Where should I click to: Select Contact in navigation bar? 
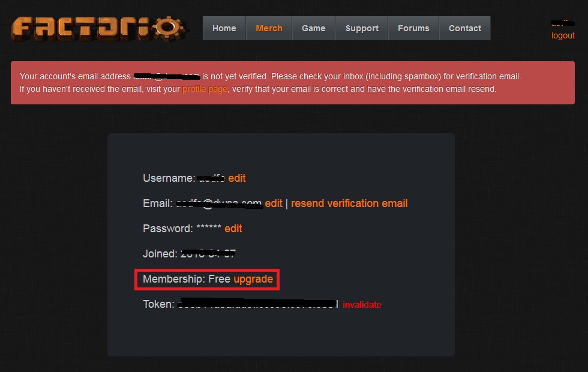465,28
